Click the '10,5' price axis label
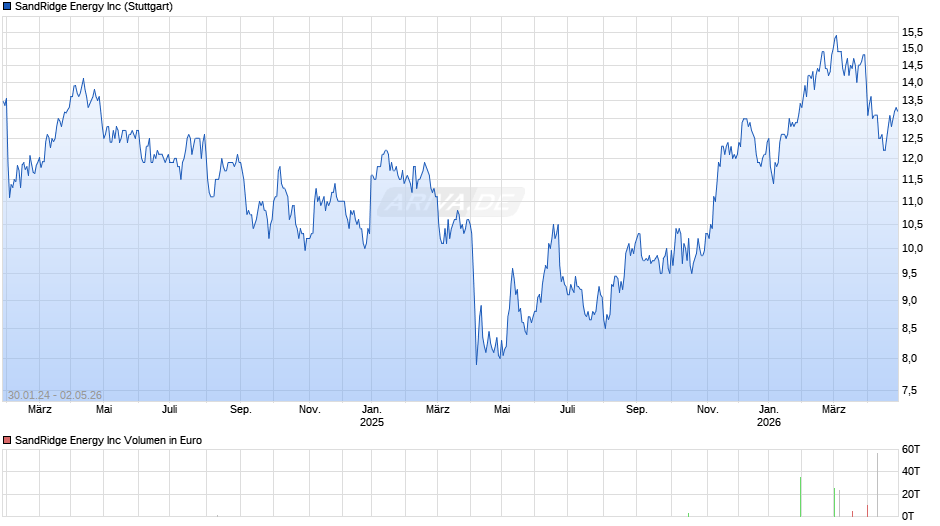Image resolution: width=940 pixels, height=526 pixels. pyautogui.click(x=912, y=224)
